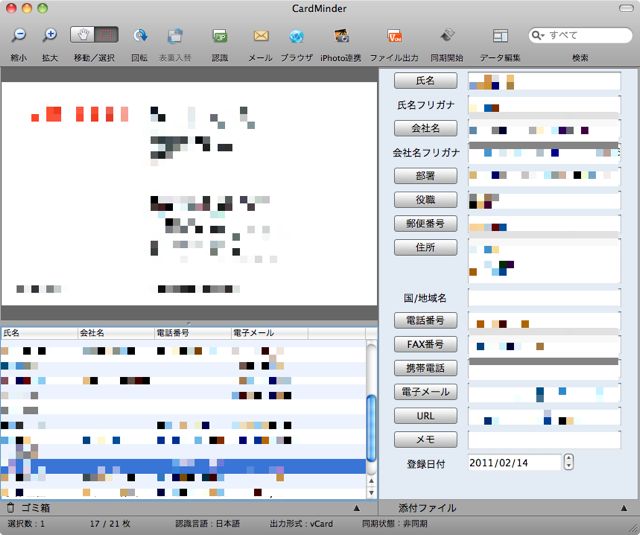Image resolution: width=640 pixels, height=535 pixels.
Task: Click the 会社名 button
Action: 425,128
